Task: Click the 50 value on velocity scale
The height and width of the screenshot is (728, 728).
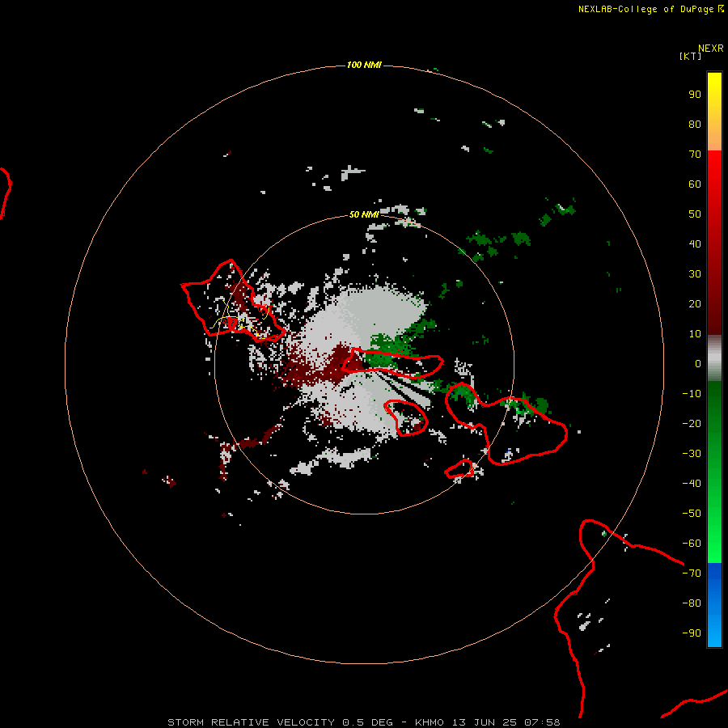Action: click(695, 214)
